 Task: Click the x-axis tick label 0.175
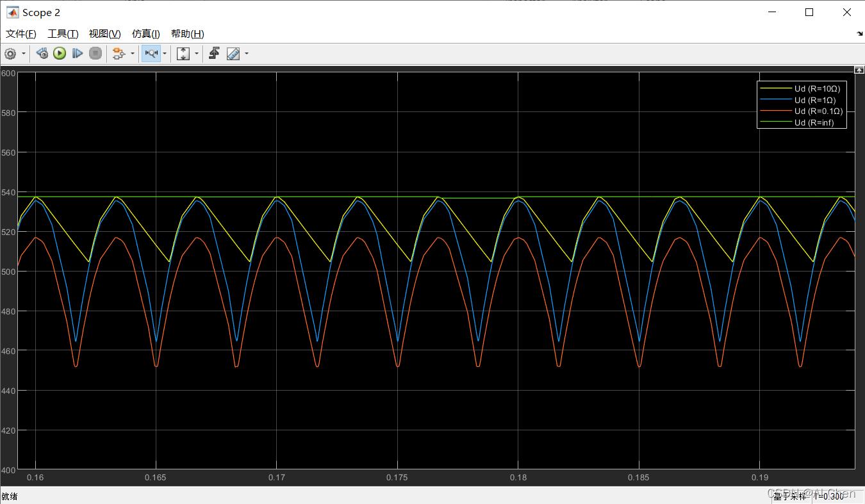(x=397, y=478)
